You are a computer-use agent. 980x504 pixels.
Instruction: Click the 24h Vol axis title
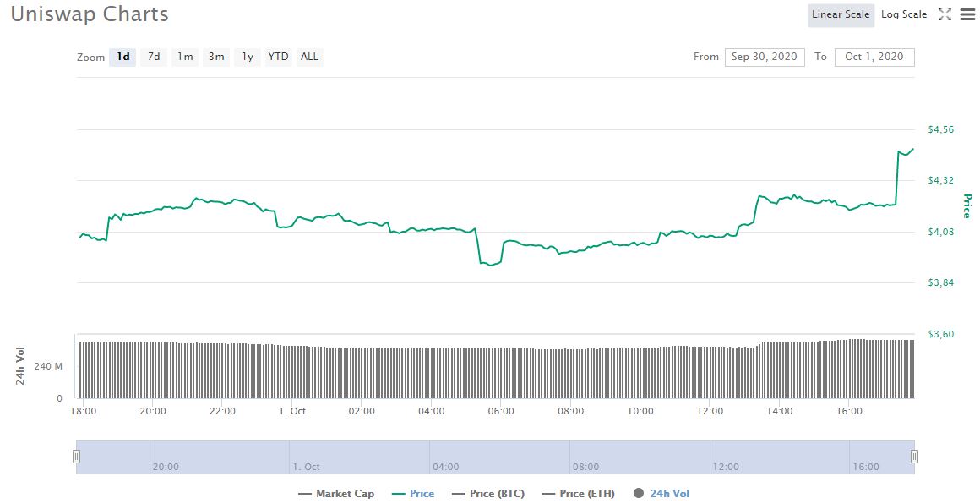click(x=20, y=366)
